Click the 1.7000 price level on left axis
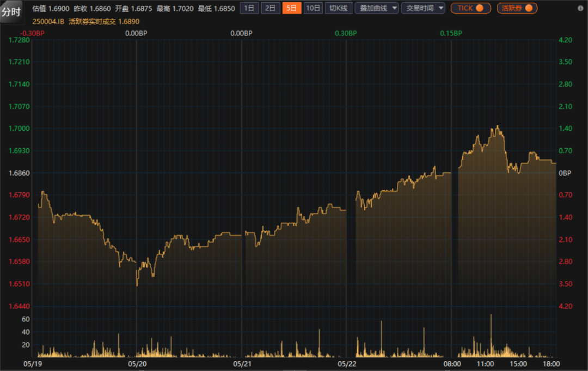Screen dimensions: 588x371 19,129
